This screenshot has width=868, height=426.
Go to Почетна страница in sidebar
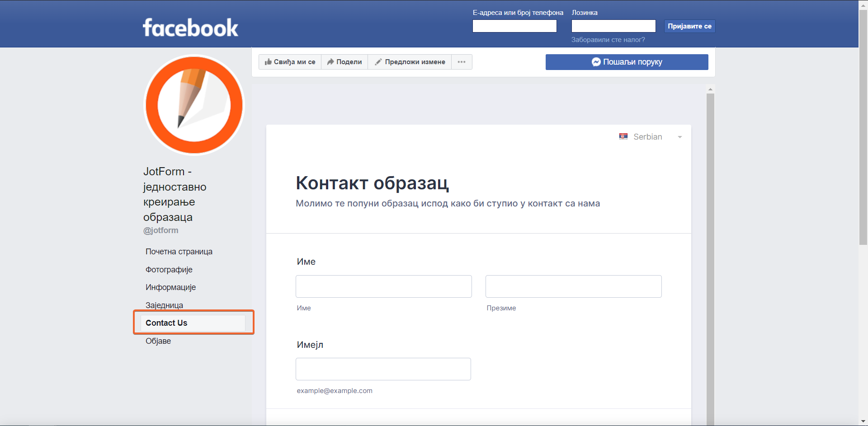pos(179,252)
